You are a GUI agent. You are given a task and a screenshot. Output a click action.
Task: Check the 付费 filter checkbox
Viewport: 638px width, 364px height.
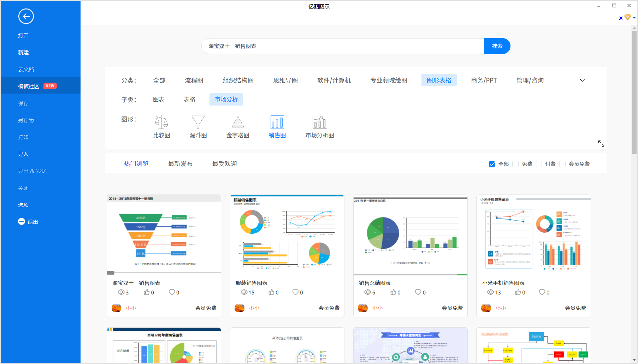(x=539, y=164)
